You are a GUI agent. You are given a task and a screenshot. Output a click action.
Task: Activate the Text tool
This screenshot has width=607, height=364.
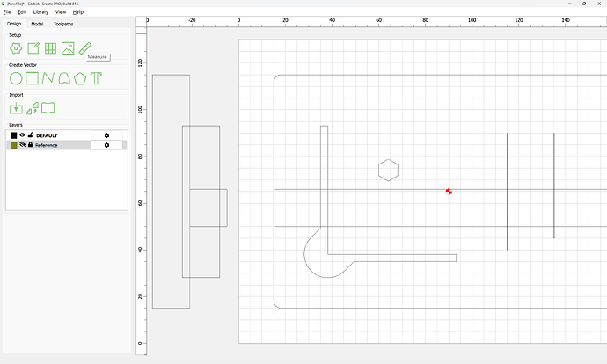[x=96, y=78]
